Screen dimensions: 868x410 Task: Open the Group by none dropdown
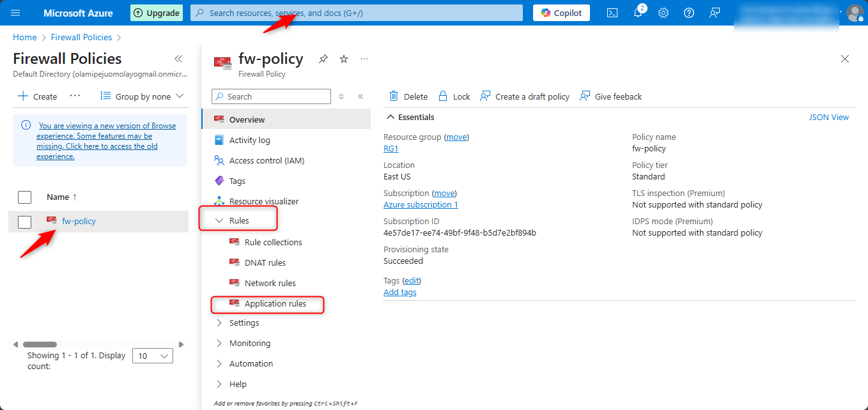143,96
